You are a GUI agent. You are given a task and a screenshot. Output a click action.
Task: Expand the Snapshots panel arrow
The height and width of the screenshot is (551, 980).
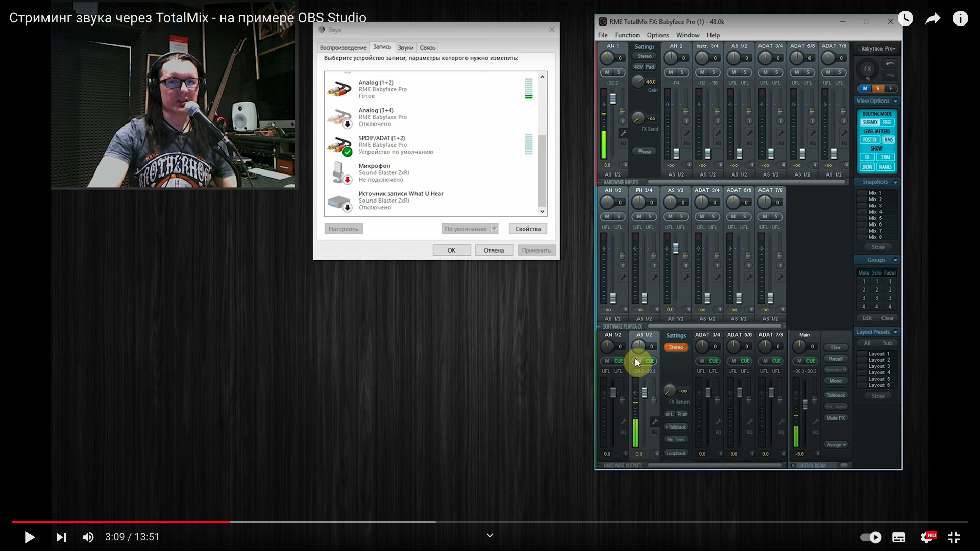point(895,182)
